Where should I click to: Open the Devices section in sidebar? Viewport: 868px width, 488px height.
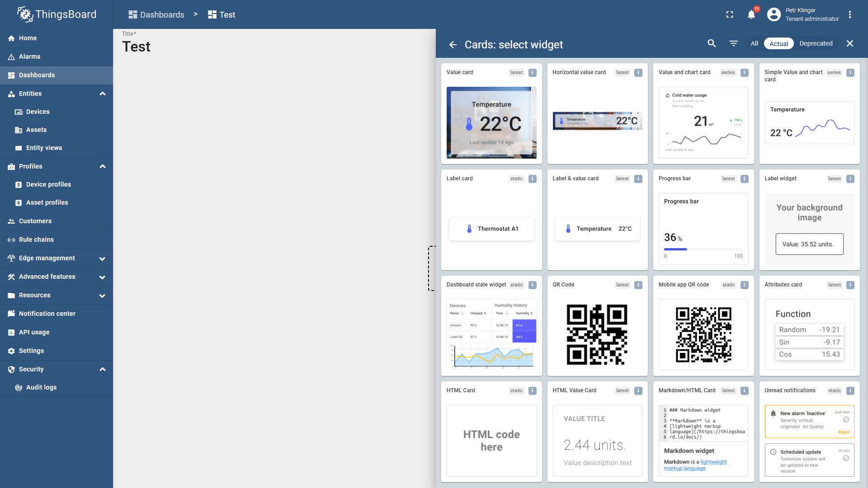click(x=38, y=112)
